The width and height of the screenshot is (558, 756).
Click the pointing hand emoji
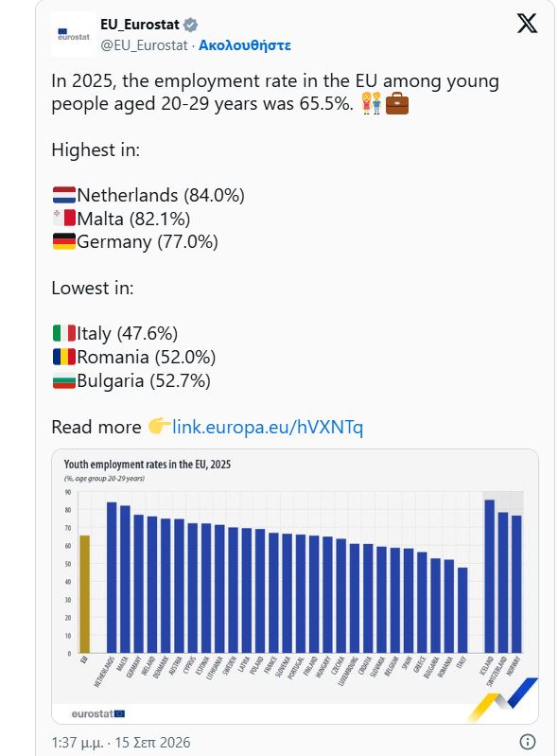click(x=159, y=427)
